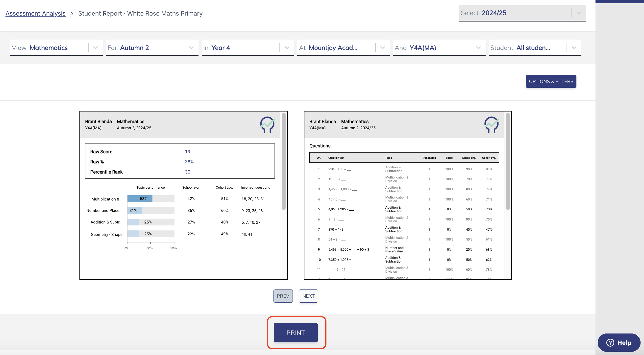Click the Number and Place Value topic in row 9
The height and width of the screenshot is (355, 644).
point(394,249)
